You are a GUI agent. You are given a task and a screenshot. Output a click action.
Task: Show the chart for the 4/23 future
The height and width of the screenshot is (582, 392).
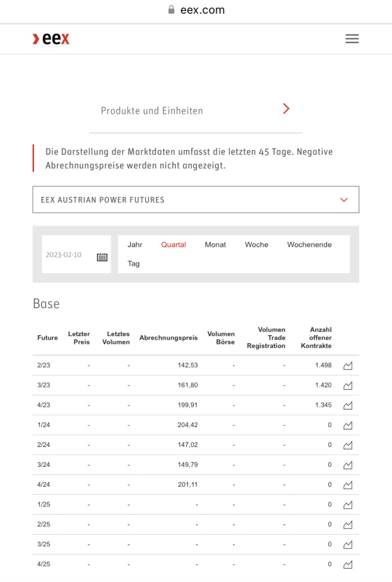348,405
